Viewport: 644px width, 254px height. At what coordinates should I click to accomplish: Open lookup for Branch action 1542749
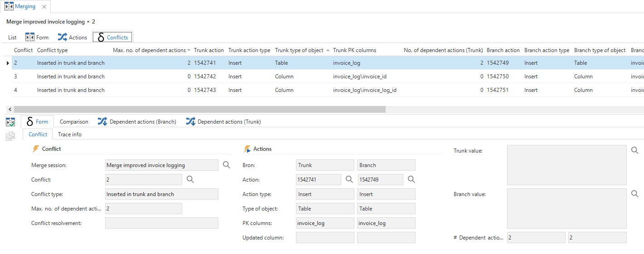pyautogui.click(x=411, y=180)
